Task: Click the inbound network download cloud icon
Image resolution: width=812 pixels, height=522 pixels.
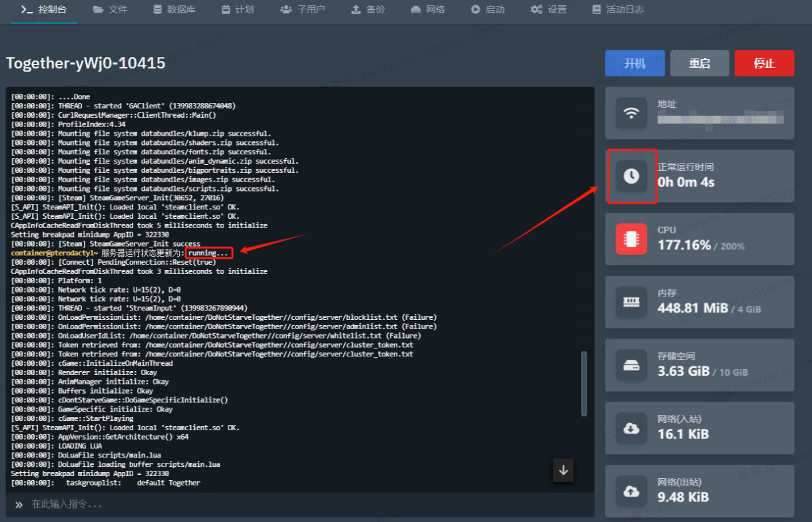Action: tap(631, 428)
